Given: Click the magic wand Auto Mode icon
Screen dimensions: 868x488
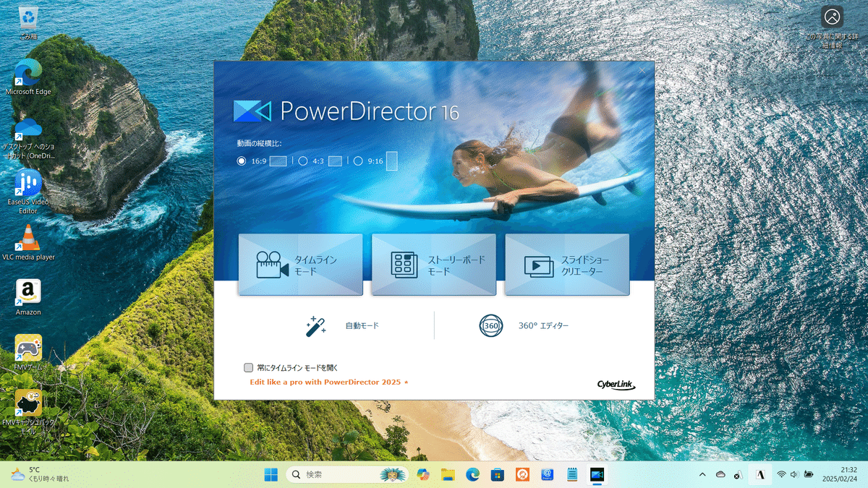Looking at the screenshot, I should click(315, 326).
